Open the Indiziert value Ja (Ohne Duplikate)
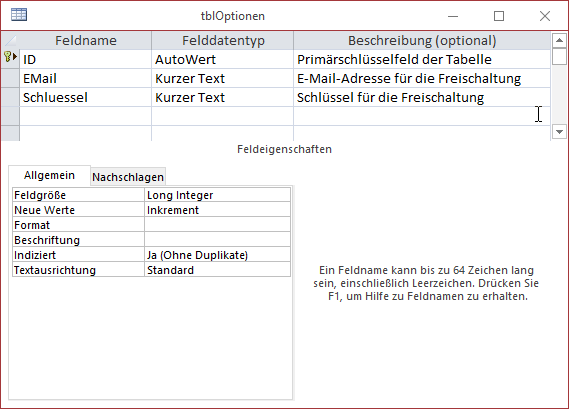569x409 pixels. coord(217,255)
